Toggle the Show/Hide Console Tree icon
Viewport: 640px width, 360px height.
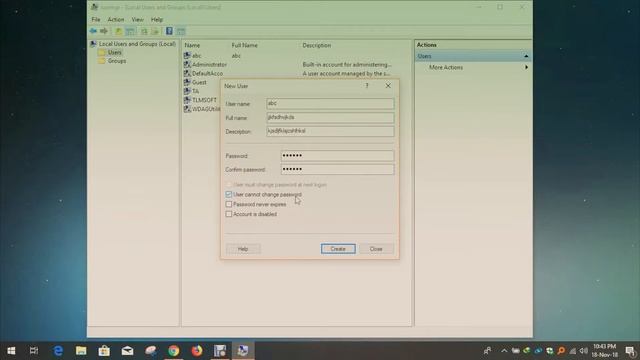[x=130, y=31]
